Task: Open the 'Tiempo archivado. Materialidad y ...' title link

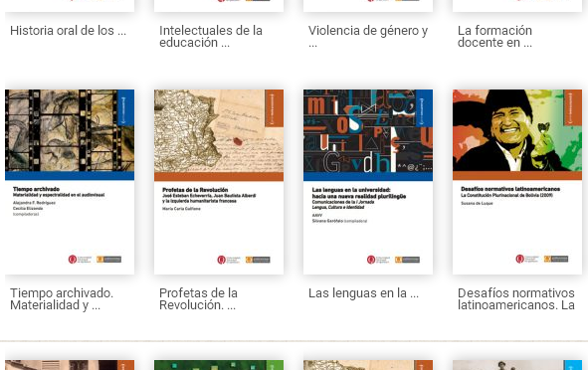Action: (x=62, y=298)
